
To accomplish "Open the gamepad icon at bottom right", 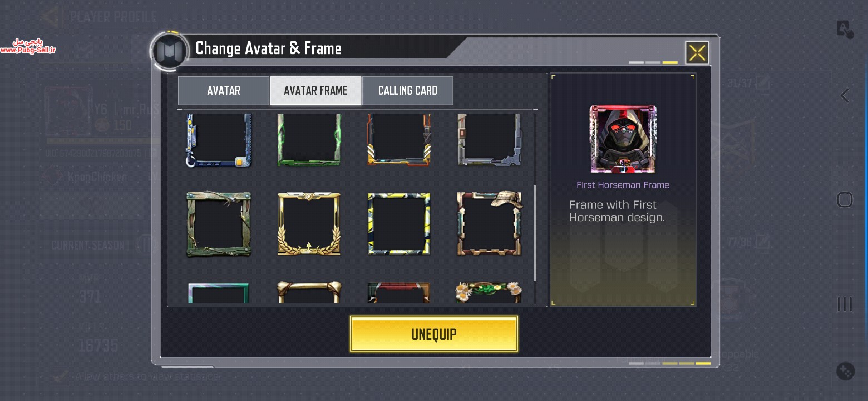I will 845,371.
